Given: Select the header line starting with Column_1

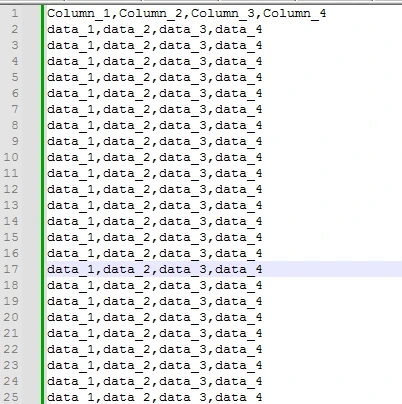Looking at the screenshot, I should click(187, 14).
